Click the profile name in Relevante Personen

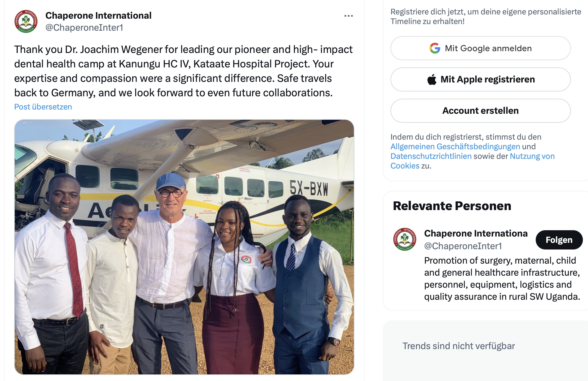point(476,233)
